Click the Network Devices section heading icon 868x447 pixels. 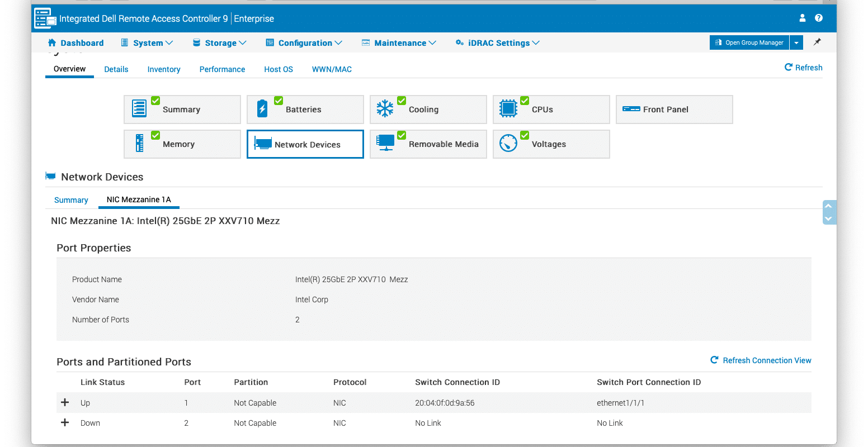50,176
